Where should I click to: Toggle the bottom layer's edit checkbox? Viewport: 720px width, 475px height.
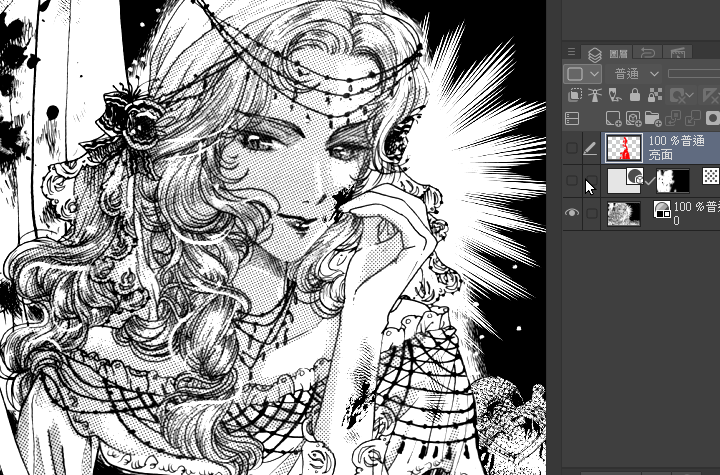pyautogui.click(x=592, y=213)
